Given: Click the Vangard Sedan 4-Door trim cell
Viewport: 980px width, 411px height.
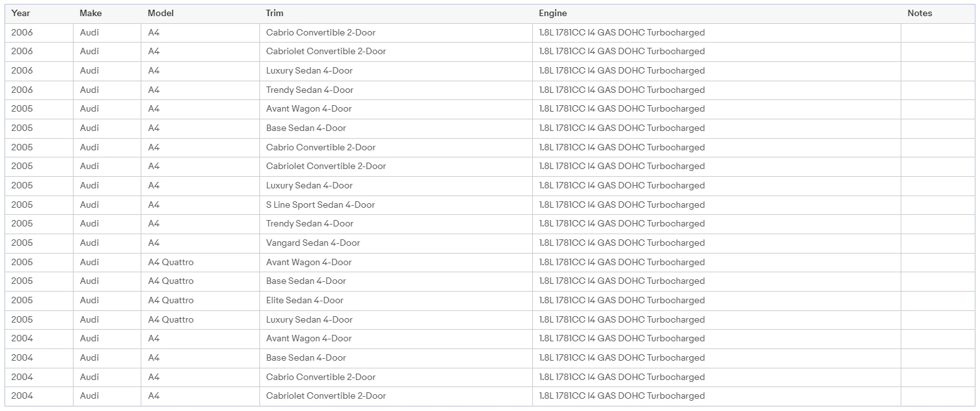Looking at the screenshot, I should coord(313,243).
